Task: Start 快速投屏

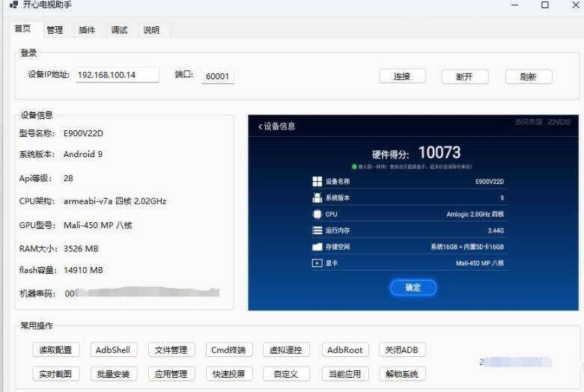Action: click(x=229, y=374)
